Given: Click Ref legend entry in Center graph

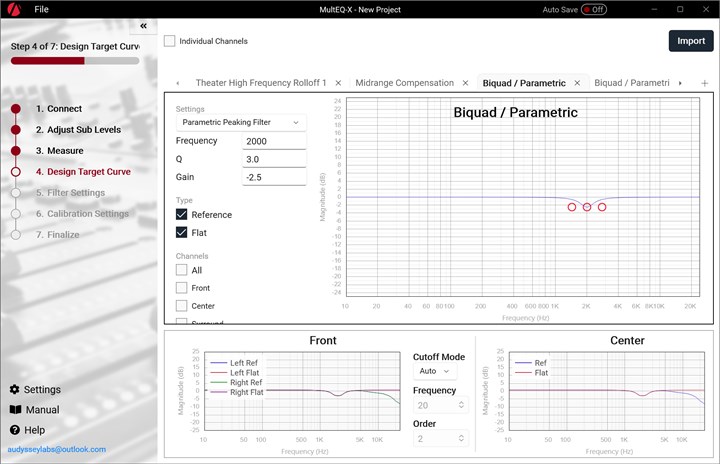Looking at the screenshot, I should (531, 363).
